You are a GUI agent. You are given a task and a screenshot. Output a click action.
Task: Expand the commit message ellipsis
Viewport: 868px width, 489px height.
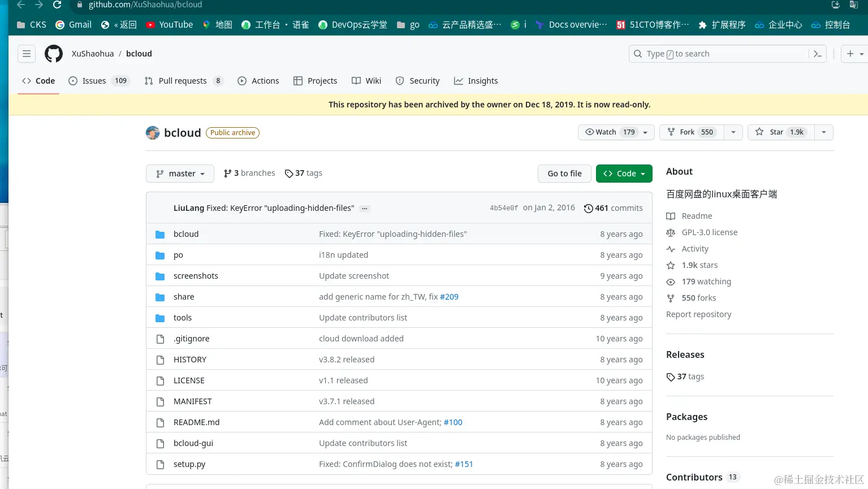[x=365, y=209]
